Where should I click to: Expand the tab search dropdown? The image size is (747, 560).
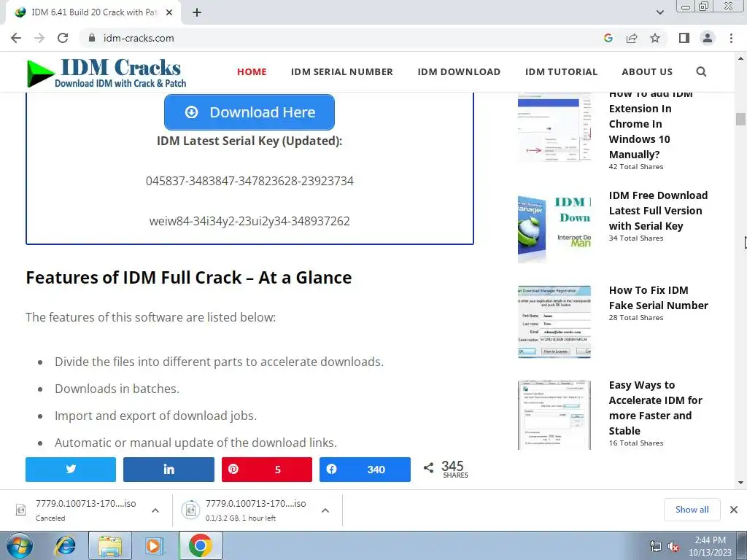coord(659,12)
